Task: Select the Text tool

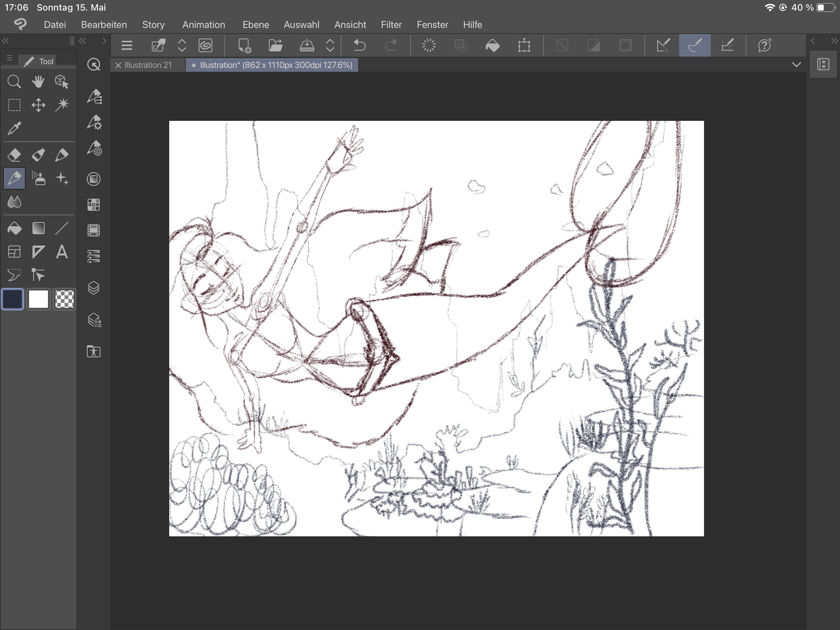Action: pos(62,252)
